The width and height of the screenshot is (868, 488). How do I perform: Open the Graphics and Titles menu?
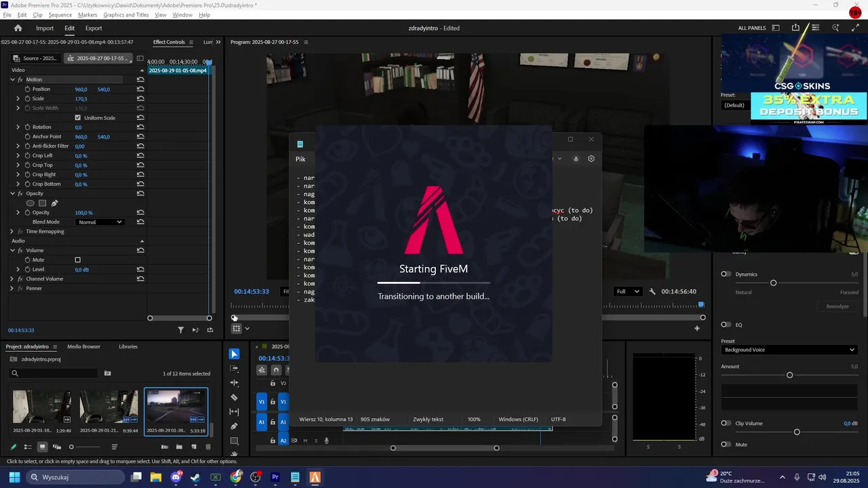pyautogui.click(x=126, y=15)
